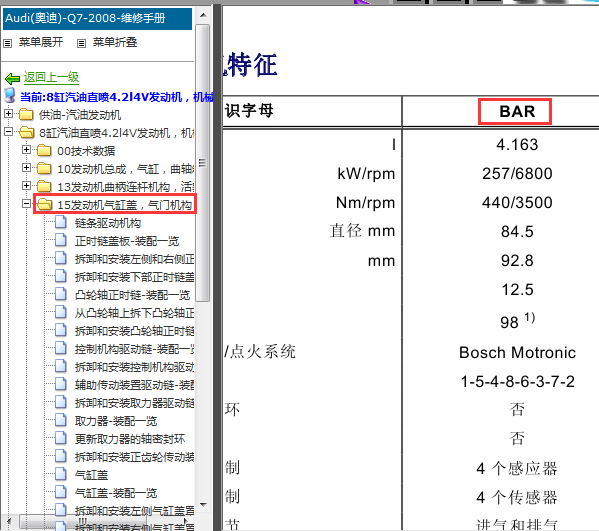
Task: Click the 257/6800 power value
Action: tap(517, 174)
